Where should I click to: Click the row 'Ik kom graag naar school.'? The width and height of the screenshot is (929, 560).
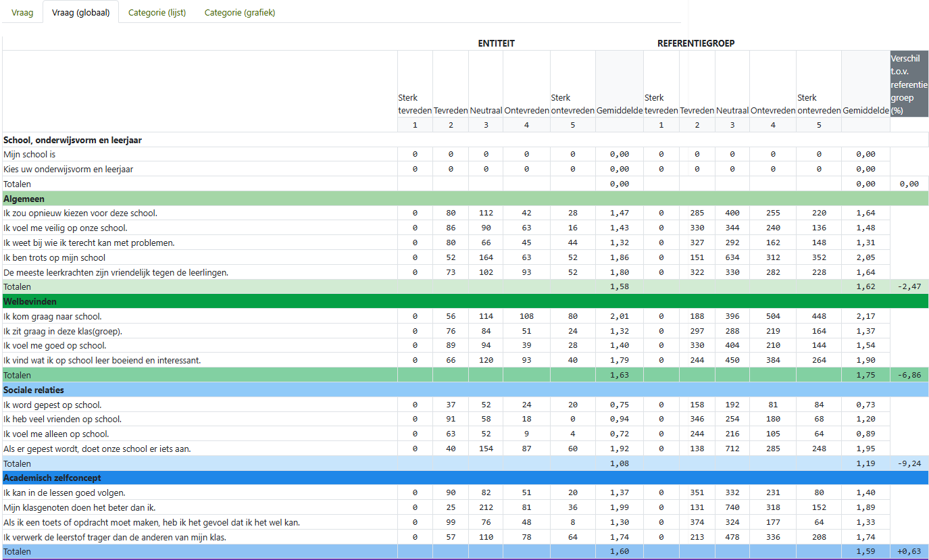pyautogui.click(x=52, y=316)
